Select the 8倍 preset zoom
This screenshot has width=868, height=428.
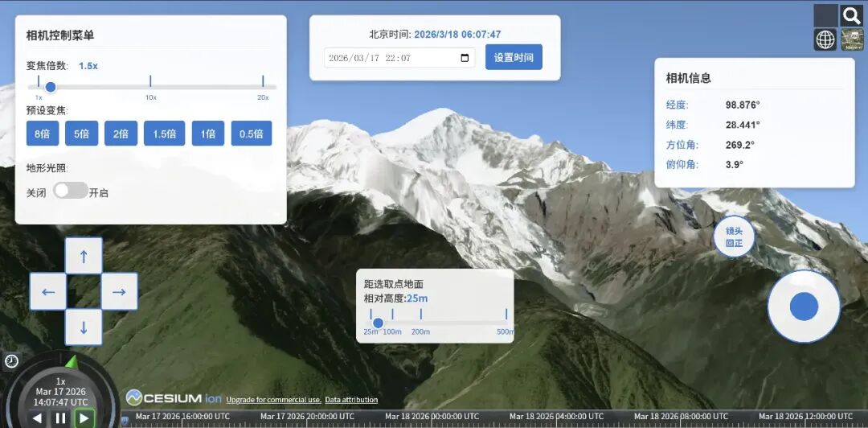pos(43,134)
